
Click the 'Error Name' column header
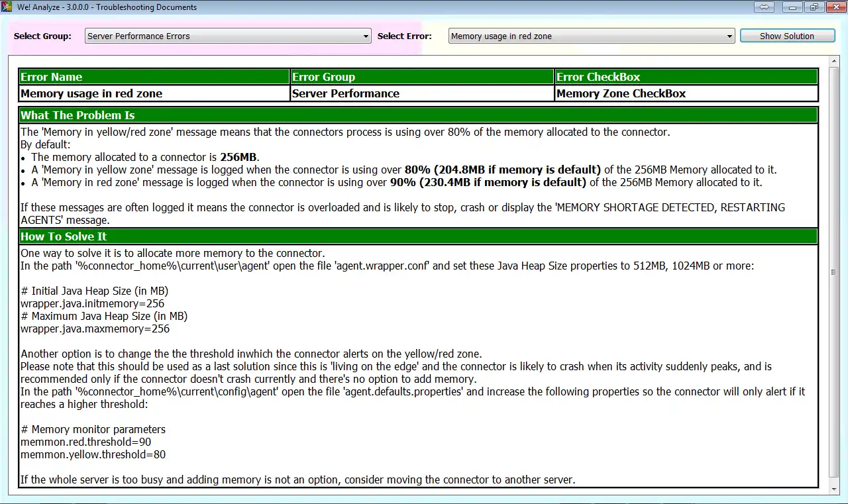tap(154, 77)
